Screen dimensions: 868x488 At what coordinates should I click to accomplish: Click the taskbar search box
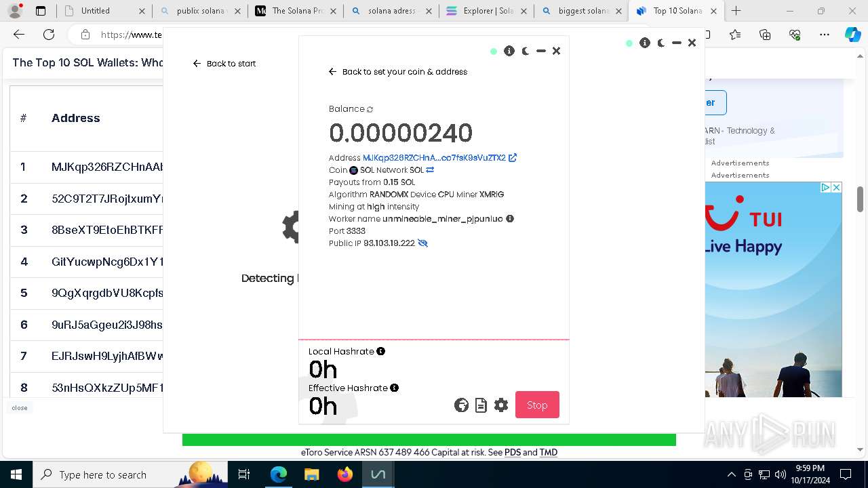[x=130, y=474]
